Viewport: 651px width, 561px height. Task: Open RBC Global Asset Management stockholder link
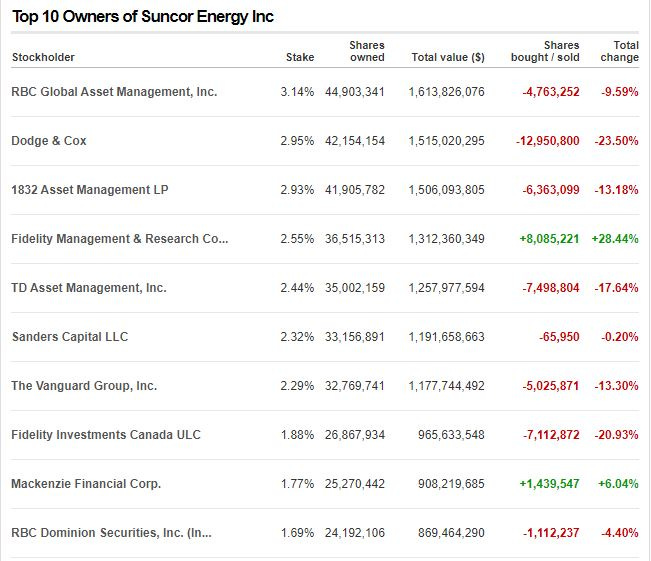point(114,92)
